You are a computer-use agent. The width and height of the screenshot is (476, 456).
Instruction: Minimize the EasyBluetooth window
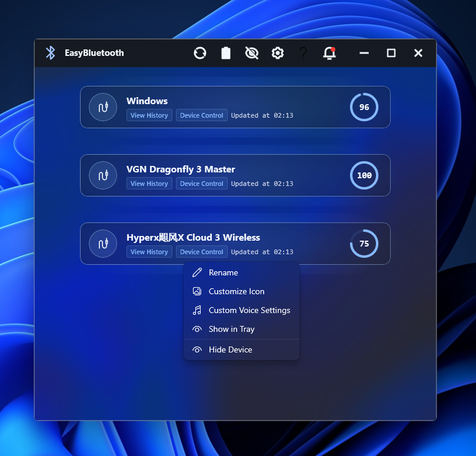pyautogui.click(x=364, y=53)
